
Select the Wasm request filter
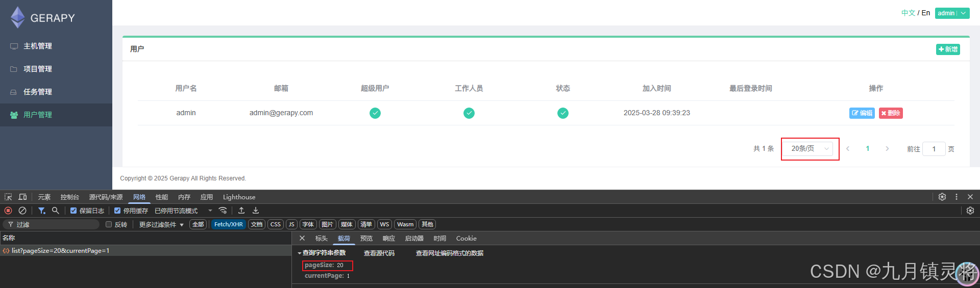pyautogui.click(x=405, y=224)
